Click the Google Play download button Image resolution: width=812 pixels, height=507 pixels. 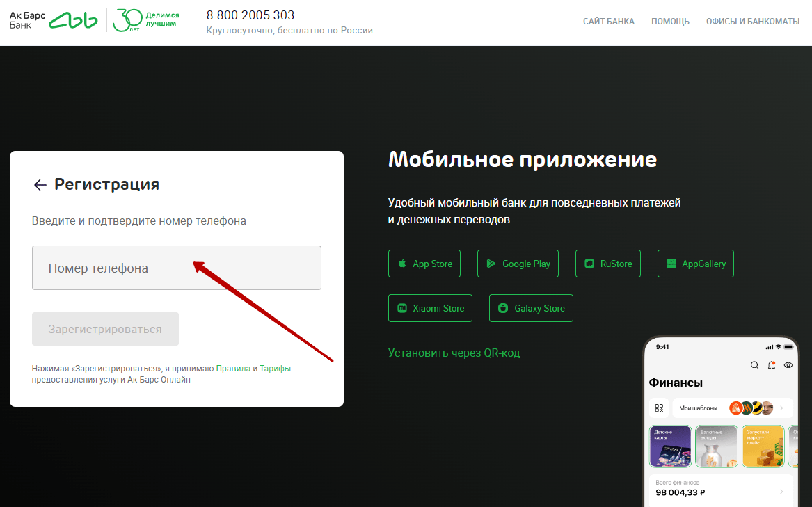tap(518, 264)
